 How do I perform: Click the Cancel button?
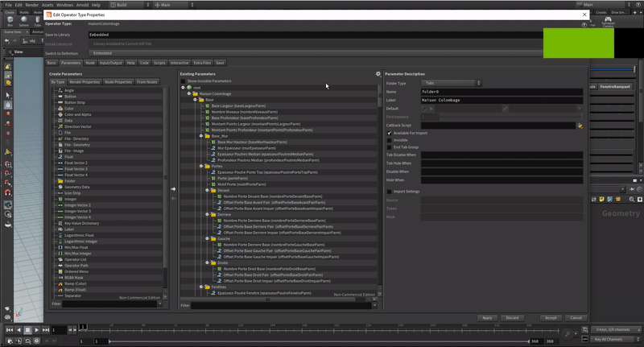coord(576,318)
